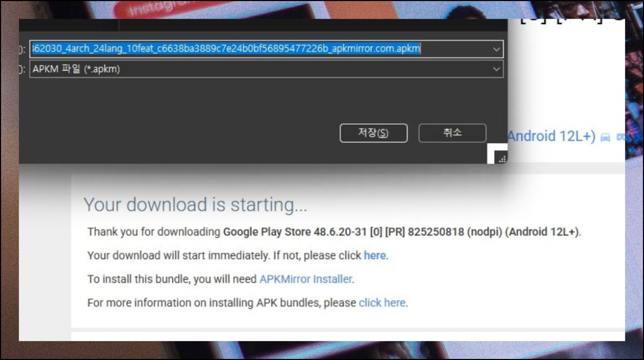Select the highlighted apkm file name field
Screen dimensions: 644x360
267,49
